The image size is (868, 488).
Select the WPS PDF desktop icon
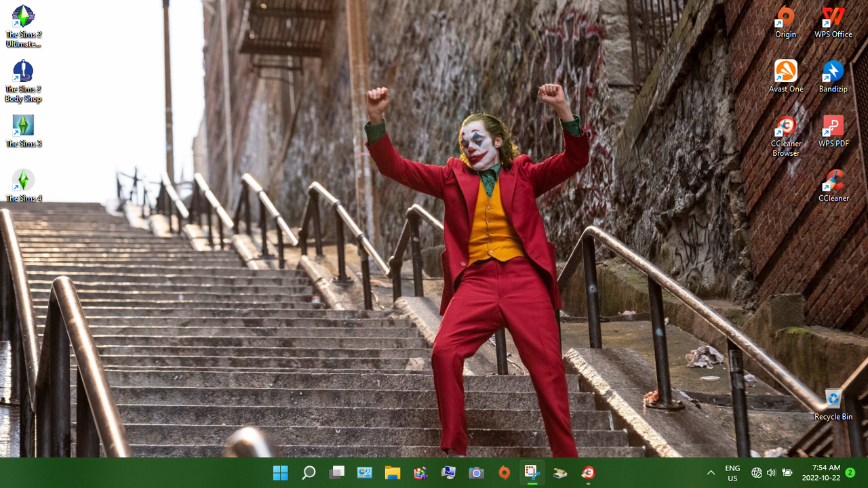[833, 131]
